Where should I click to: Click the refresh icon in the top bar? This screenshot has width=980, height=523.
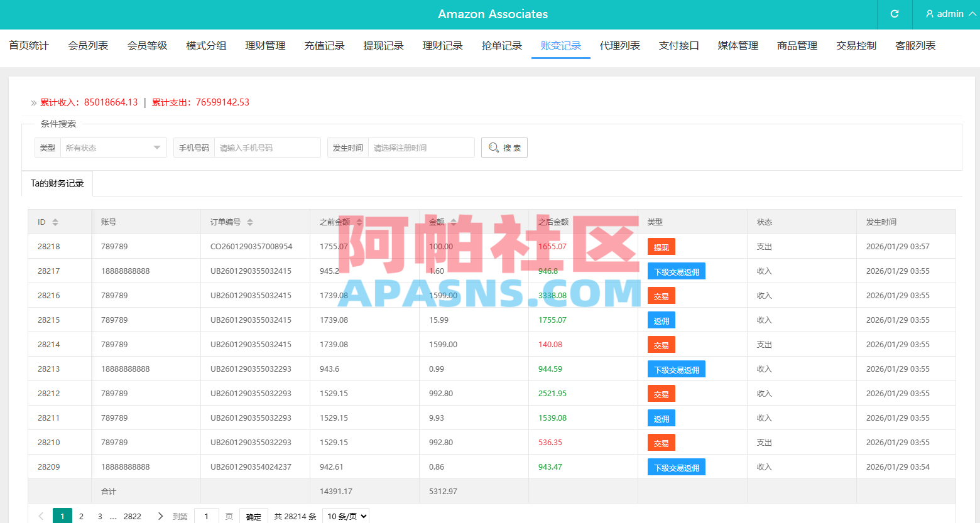tap(895, 14)
